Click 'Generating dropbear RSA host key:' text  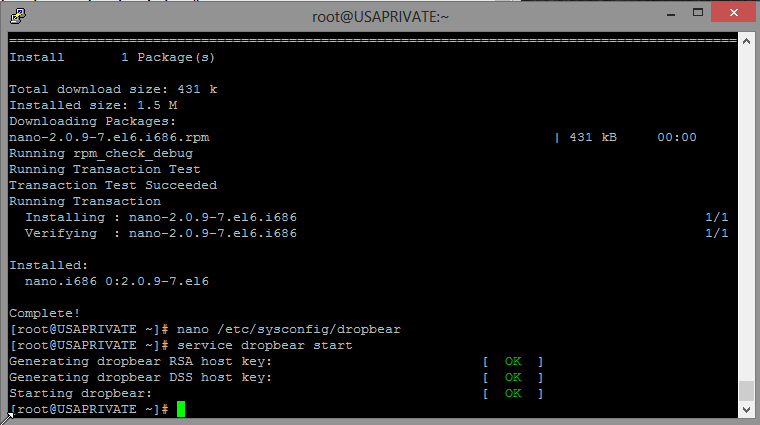coord(141,361)
